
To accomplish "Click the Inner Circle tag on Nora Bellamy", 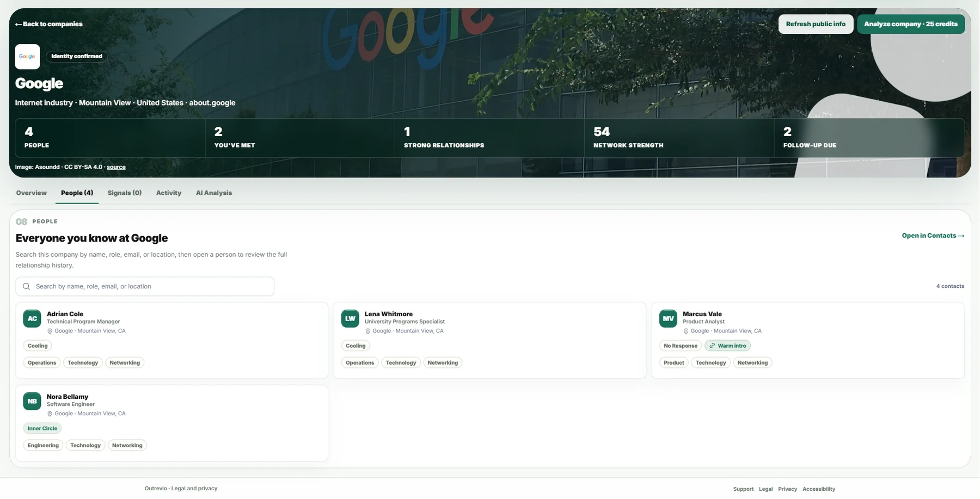I will coord(42,428).
